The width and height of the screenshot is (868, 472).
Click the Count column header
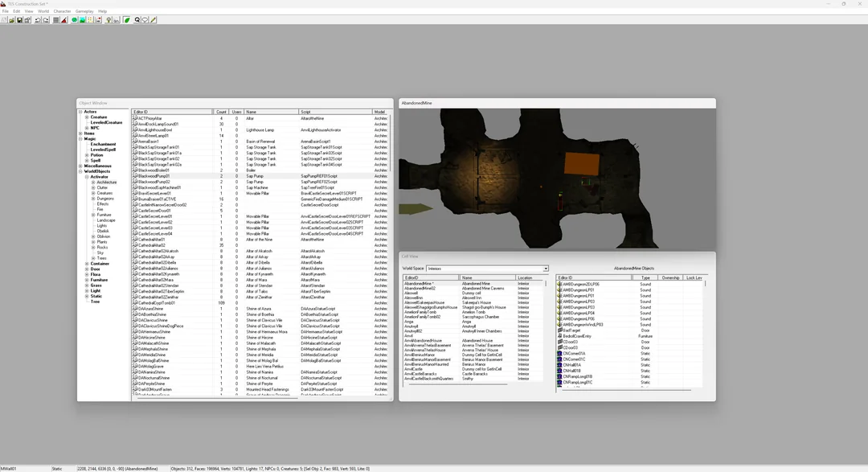pos(222,112)
